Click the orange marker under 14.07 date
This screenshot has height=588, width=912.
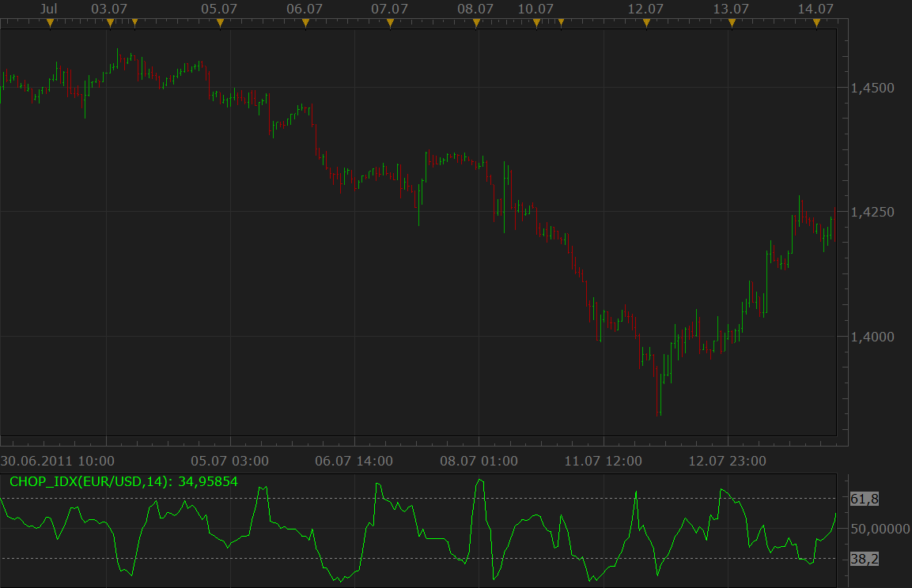pyautogui.click(x=816, y=23)
